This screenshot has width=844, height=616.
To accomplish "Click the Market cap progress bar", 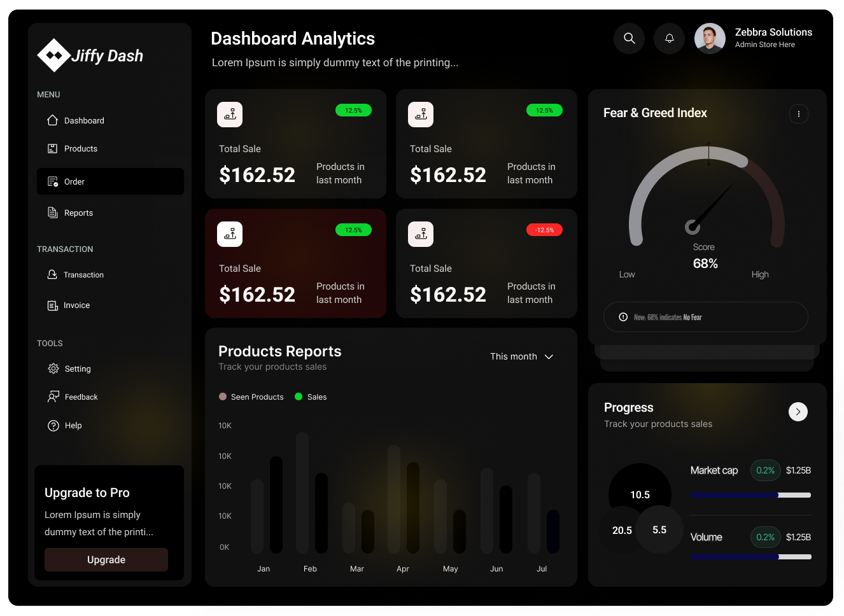I will click(x=750, y=495).
